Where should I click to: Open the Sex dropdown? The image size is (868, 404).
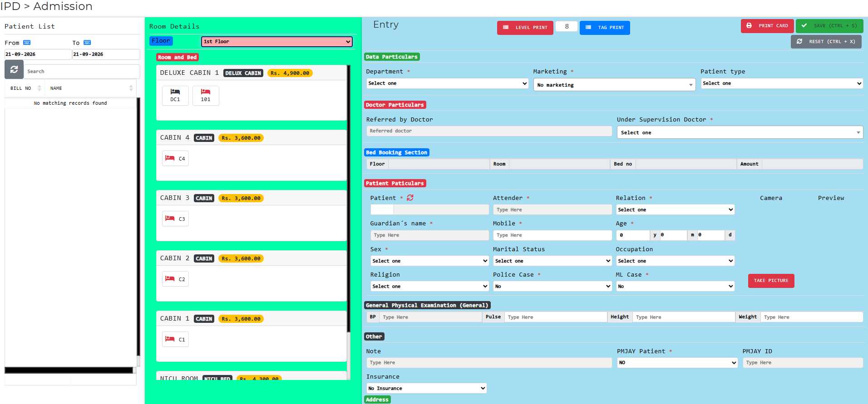tap(429, 261)
